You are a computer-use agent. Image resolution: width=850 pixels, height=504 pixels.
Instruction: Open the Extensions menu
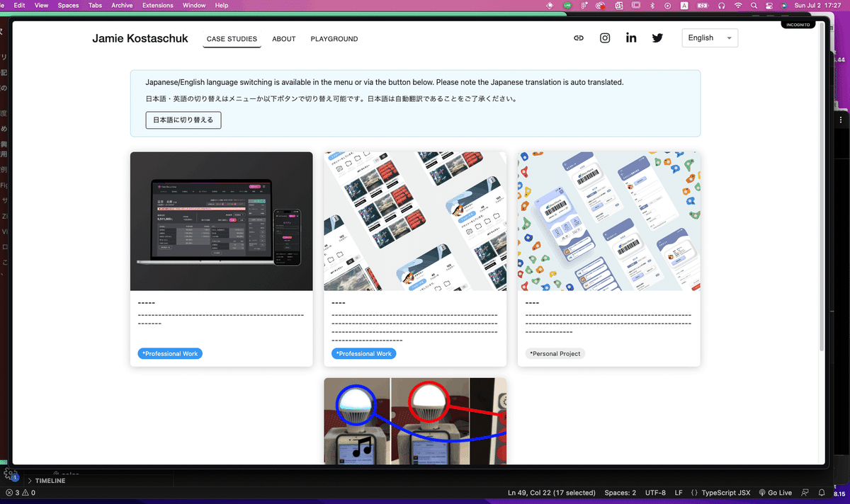[157, 5]
